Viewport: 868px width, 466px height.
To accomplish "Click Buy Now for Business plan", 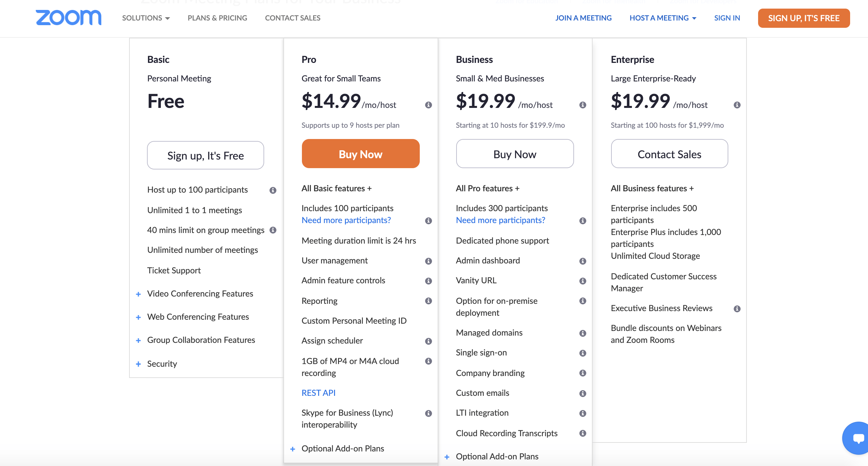I will [x=515, y=154].
